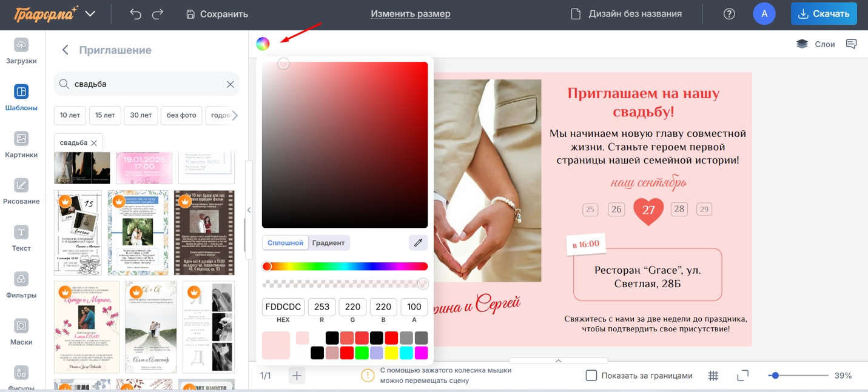
Task: Remove the свадьба filter chip
Action: (x=94, y=142)
